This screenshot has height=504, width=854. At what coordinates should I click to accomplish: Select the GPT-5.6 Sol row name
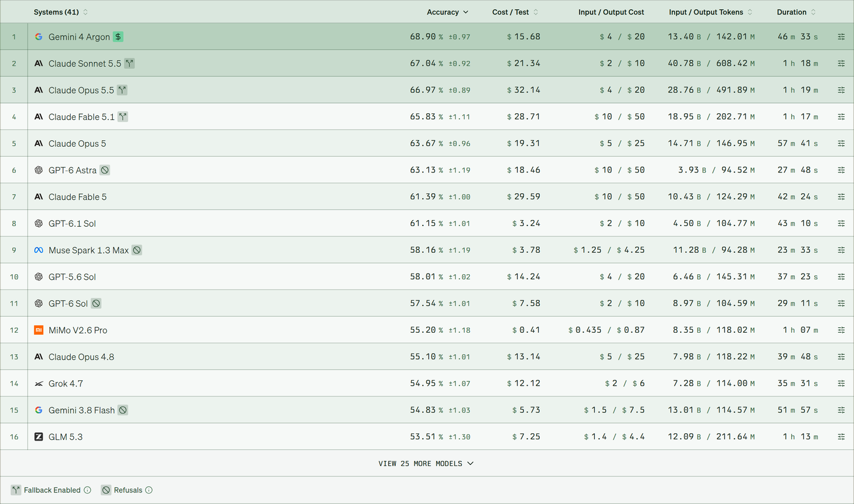click(x=72, y=277)
